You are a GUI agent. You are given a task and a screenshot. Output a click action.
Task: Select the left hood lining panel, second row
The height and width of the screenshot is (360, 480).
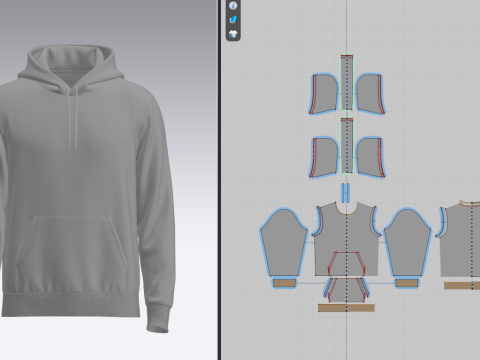[324, 157]
